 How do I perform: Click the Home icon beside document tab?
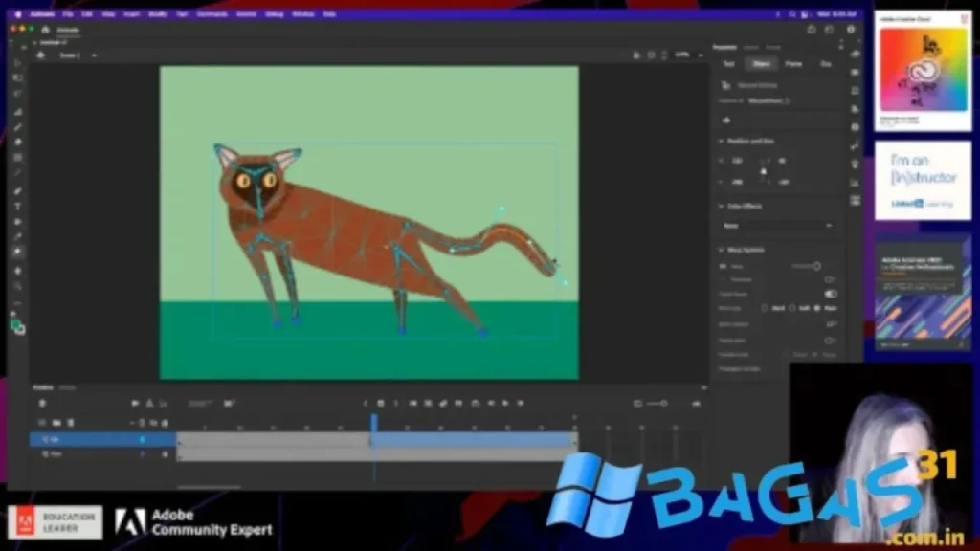(x=45, y=30)
